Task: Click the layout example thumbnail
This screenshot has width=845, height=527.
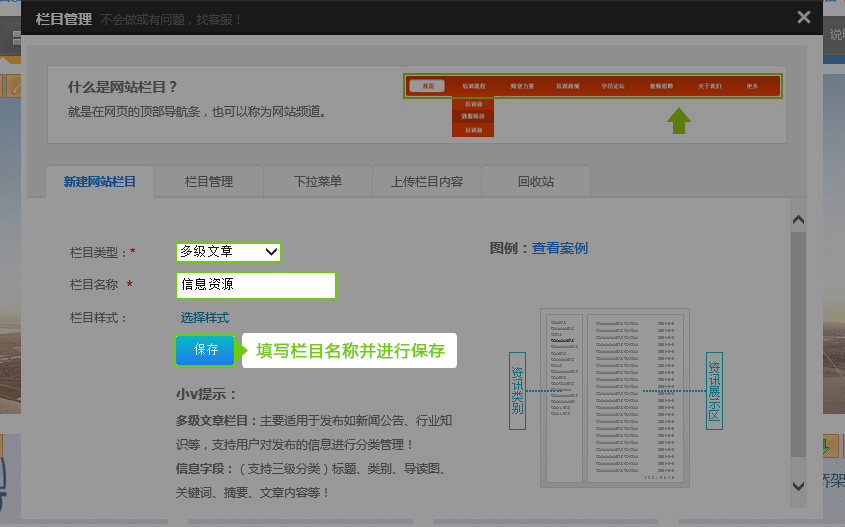Action: 613,397
